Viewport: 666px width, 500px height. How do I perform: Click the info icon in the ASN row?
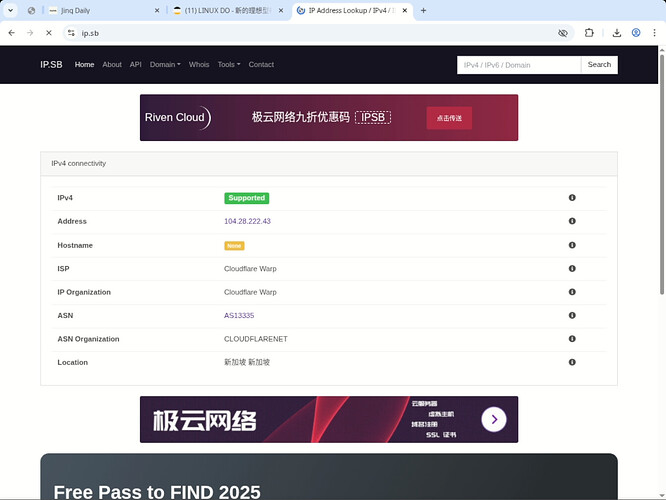coord(572,315)
